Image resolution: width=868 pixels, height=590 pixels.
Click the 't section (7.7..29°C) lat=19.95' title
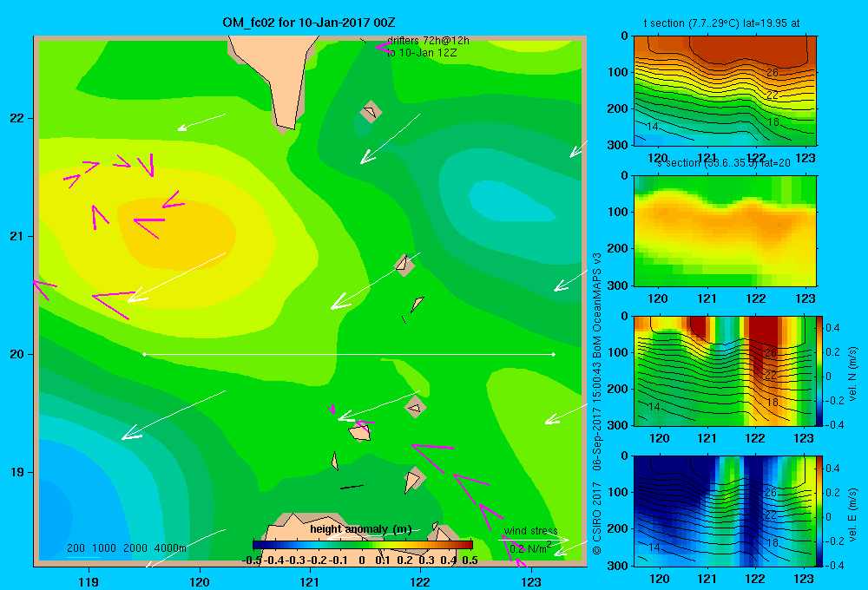coord(721,23)
